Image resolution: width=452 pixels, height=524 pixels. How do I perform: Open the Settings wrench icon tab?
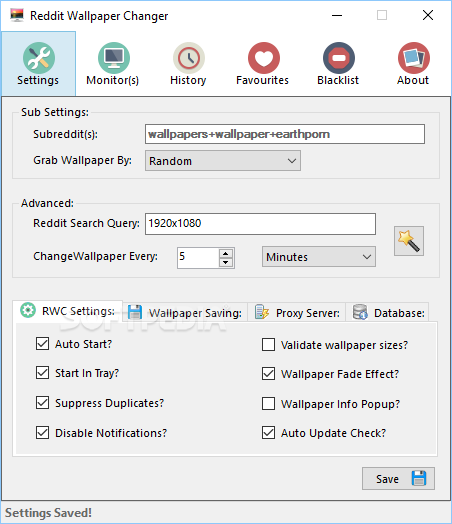[39, 63]
